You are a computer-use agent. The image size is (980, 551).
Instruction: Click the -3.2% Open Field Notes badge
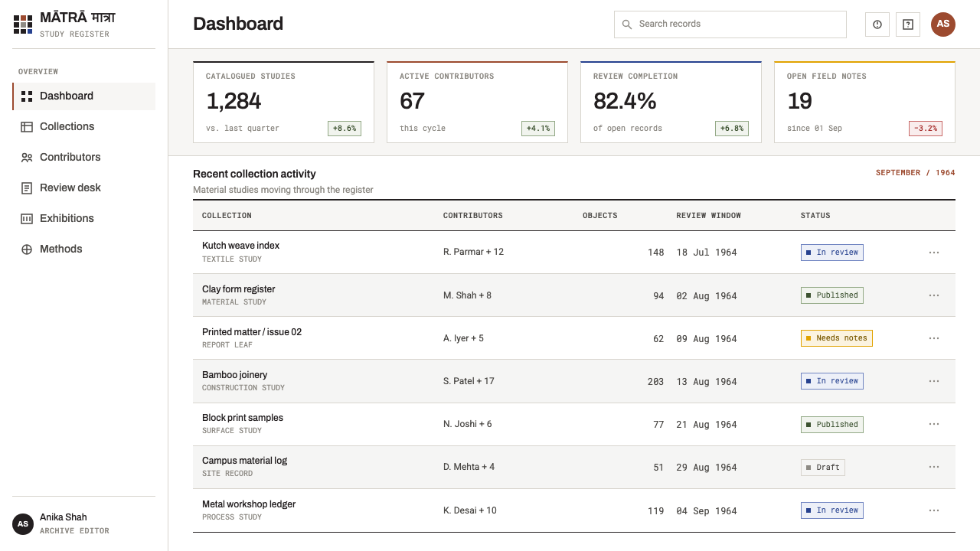[926, 129]
